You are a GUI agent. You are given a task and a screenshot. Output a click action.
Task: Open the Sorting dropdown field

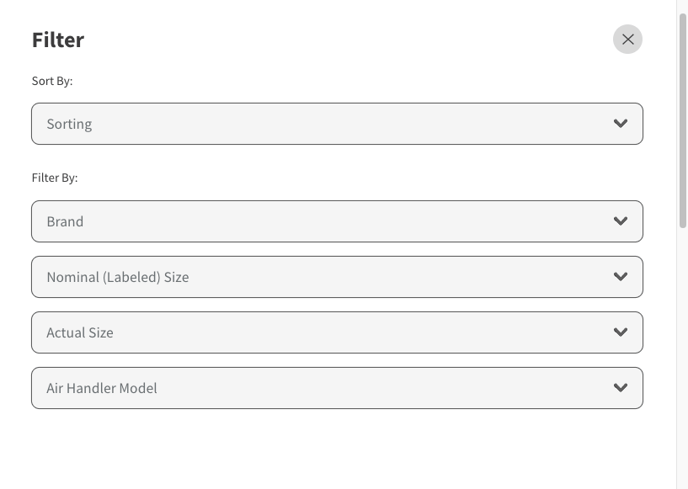[x=337, y=124]
